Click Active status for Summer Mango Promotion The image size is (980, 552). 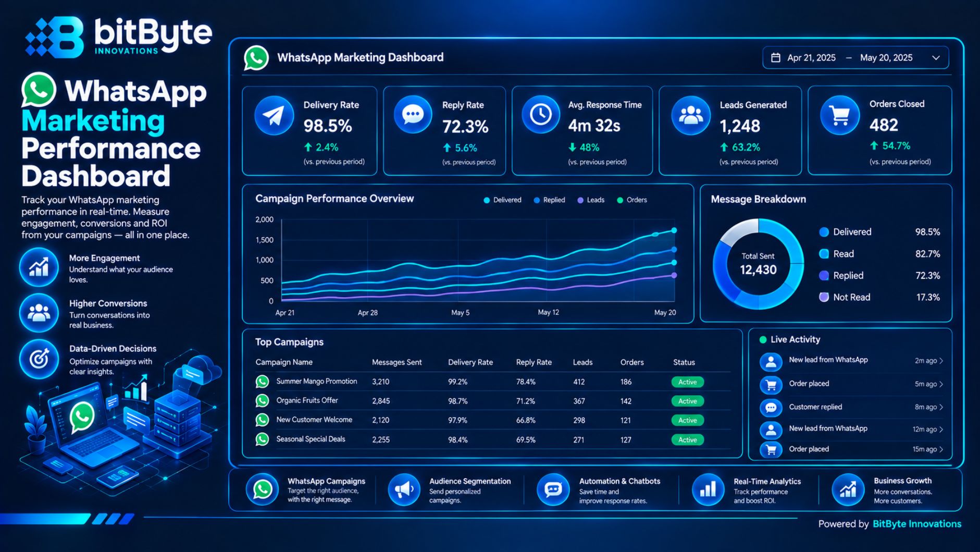pos(688,382)
